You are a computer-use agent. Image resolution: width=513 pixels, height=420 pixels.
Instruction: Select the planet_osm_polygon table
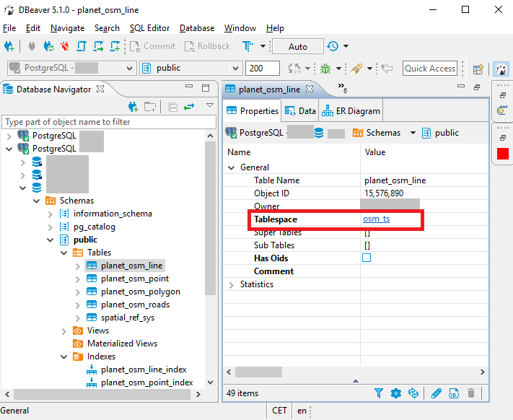point(141,292)
